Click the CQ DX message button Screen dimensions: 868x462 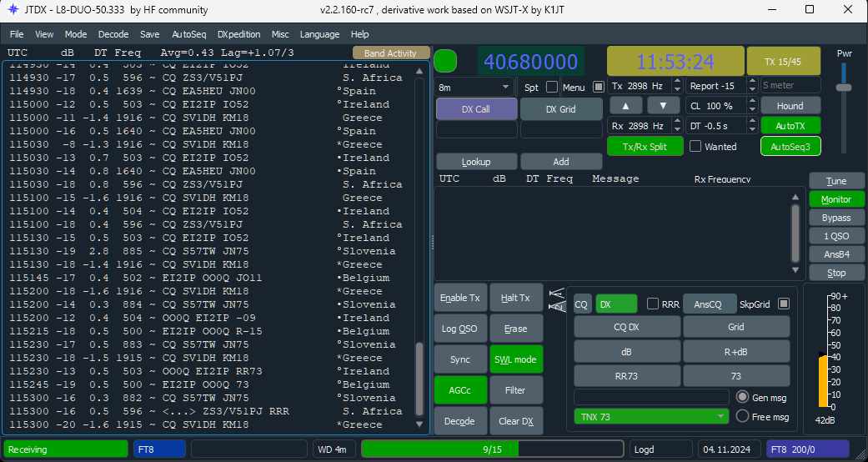coord(627,327)
